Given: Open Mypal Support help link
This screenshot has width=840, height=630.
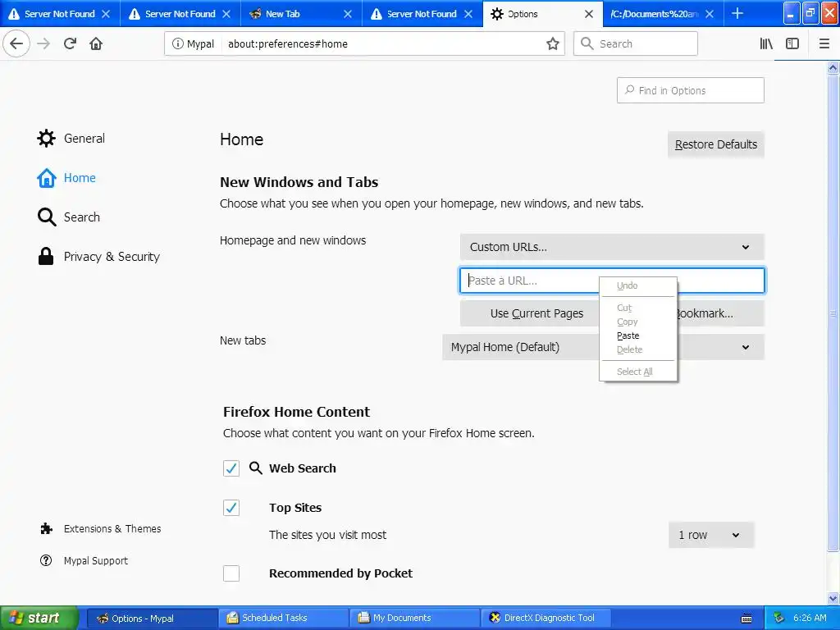Looking at the screenshot, I should coord(84,561).
